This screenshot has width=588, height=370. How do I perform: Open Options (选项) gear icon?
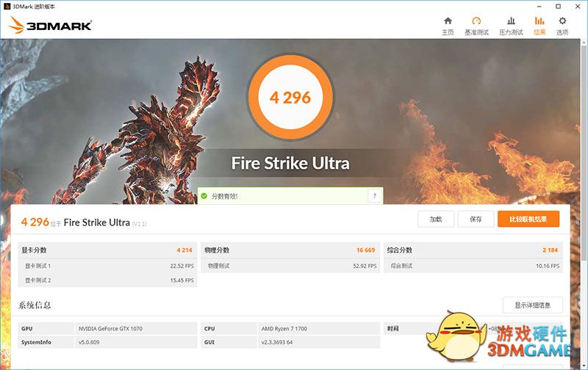point(562,21)
